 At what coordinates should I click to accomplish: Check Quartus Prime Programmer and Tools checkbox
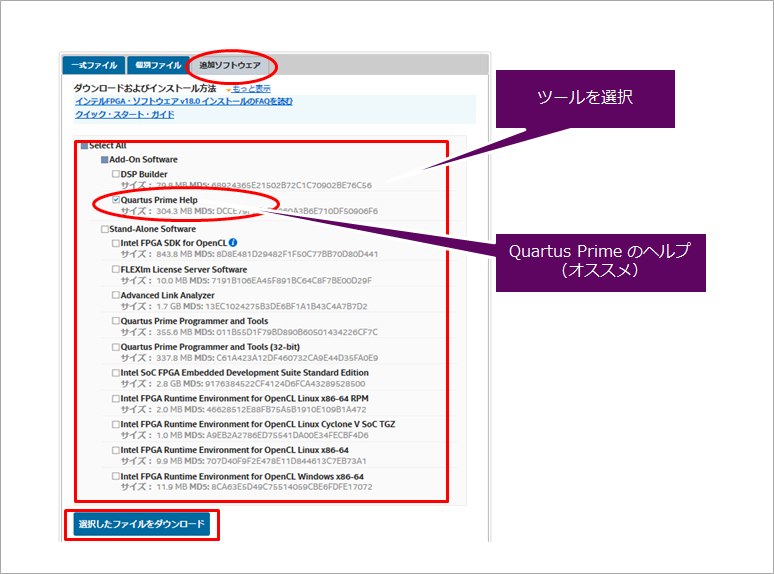[116, 321]
